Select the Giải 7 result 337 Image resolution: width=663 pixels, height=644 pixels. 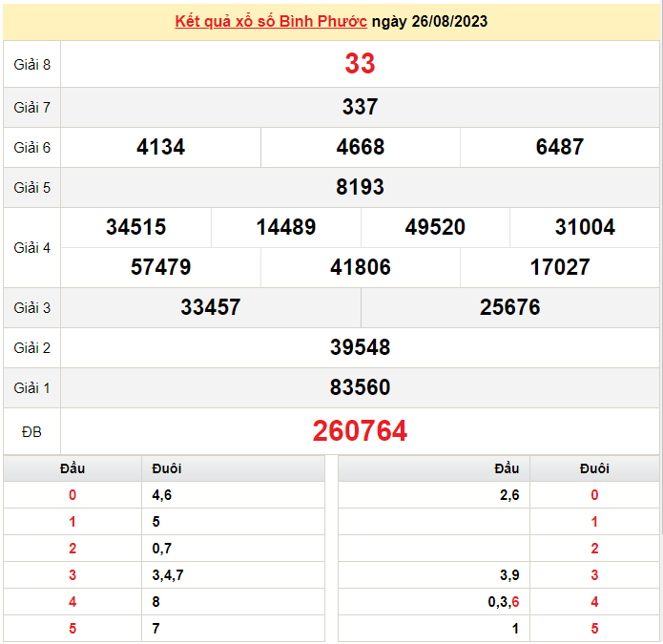(360, 107)
